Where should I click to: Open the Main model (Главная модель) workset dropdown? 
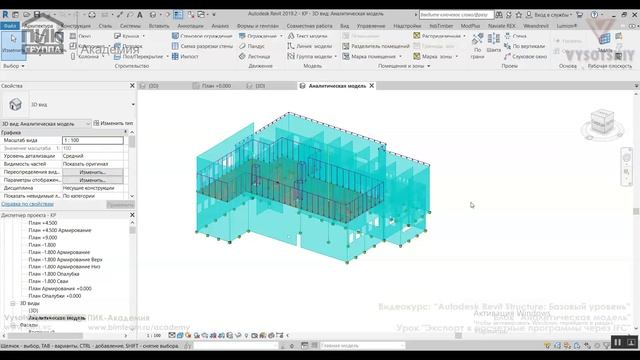point(362,346)
